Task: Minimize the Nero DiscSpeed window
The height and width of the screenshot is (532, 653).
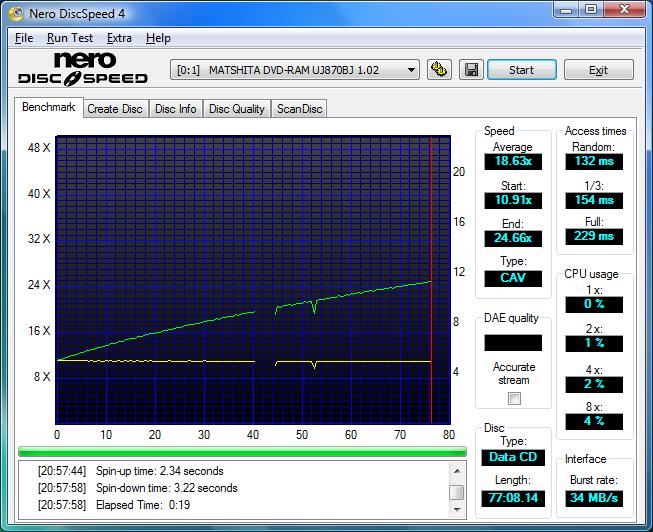Action: pyautogui.click(x=565, y=10)
